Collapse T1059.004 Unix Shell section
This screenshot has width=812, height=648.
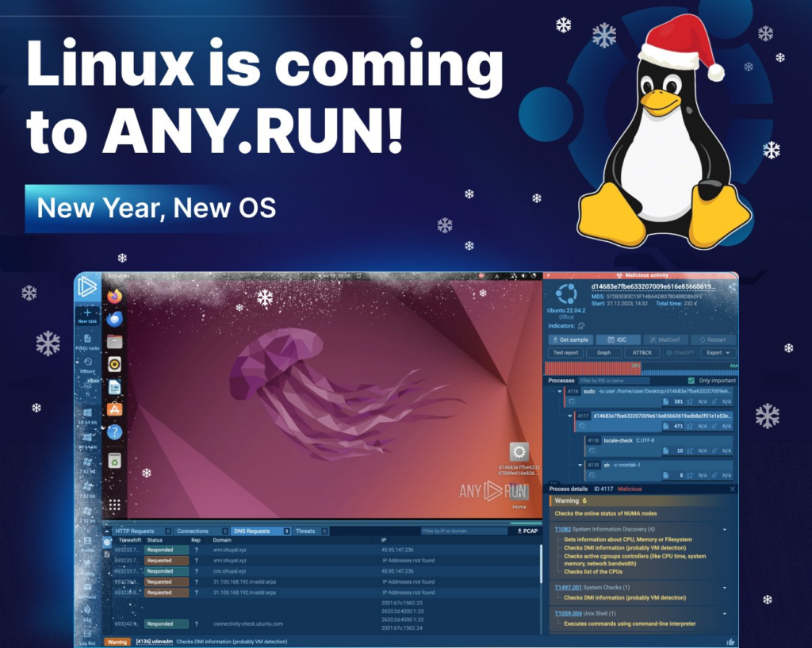725,614
